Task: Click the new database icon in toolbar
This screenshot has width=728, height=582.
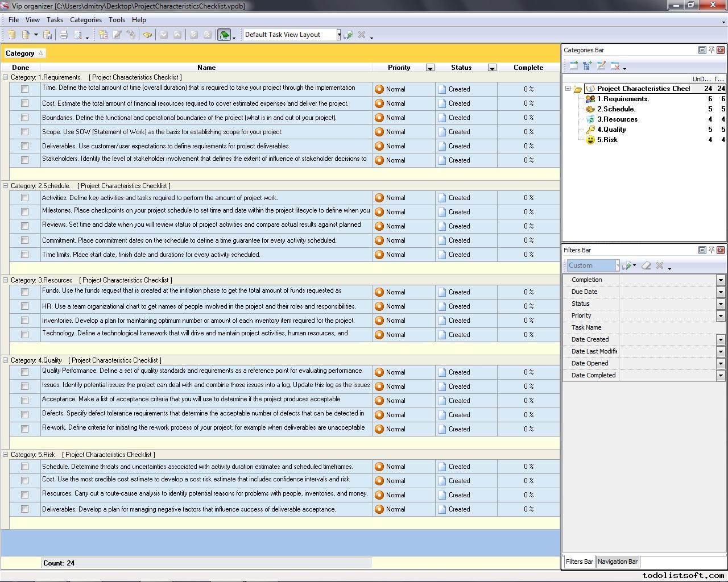Action: 11,35
